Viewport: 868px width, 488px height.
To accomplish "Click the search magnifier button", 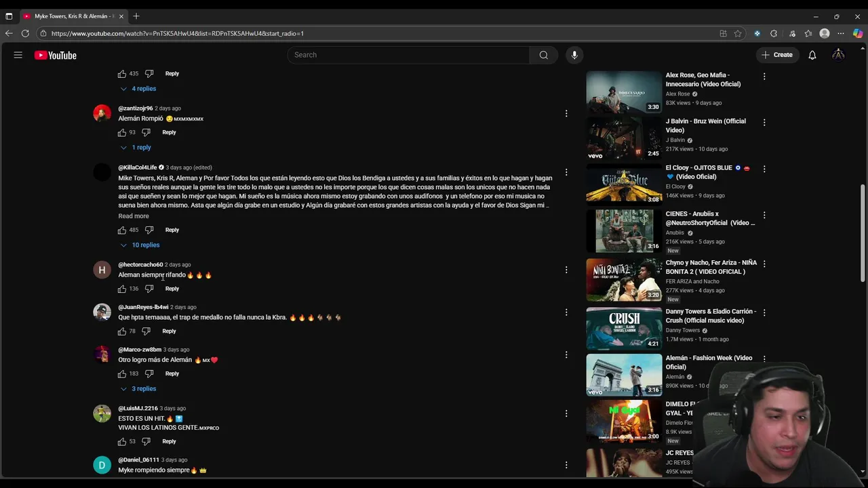I will pyautogui.click(x=544, y=55).
